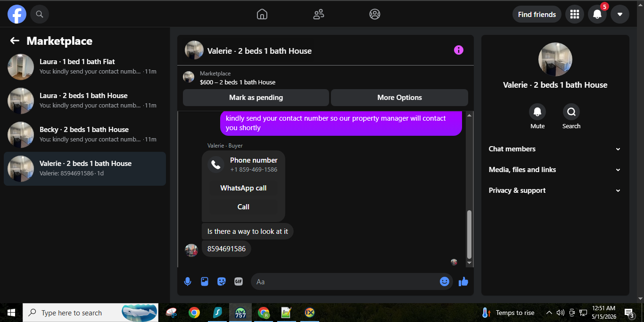The image size is (644, 322).
Task: Click the chat scrollbar thumb
Action: pyautogui.click(x=469, y=234)
